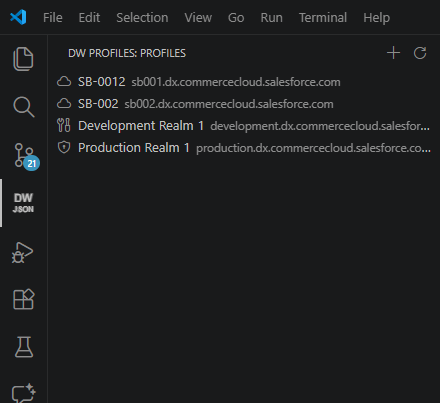Click tools icon beside Development Realm 1
This screenshot has width=440, height=403.
pos(64,126)
